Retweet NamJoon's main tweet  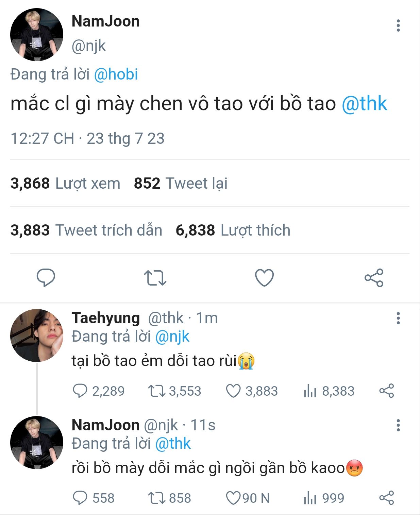tap(155, 278)
